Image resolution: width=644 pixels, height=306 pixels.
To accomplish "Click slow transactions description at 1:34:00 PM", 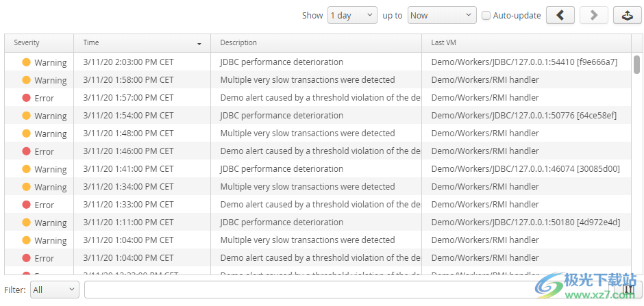I will (x=308, y=187).
